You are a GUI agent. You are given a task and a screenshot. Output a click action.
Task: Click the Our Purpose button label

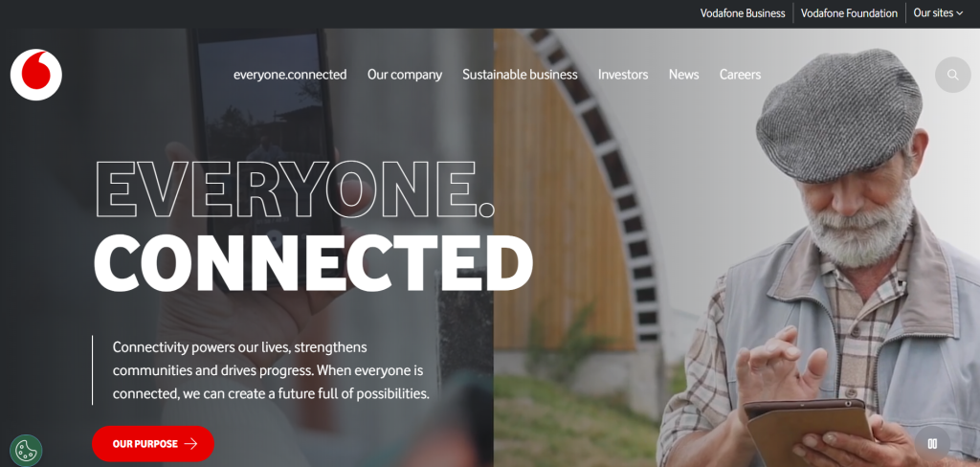[x=145, y=444]
